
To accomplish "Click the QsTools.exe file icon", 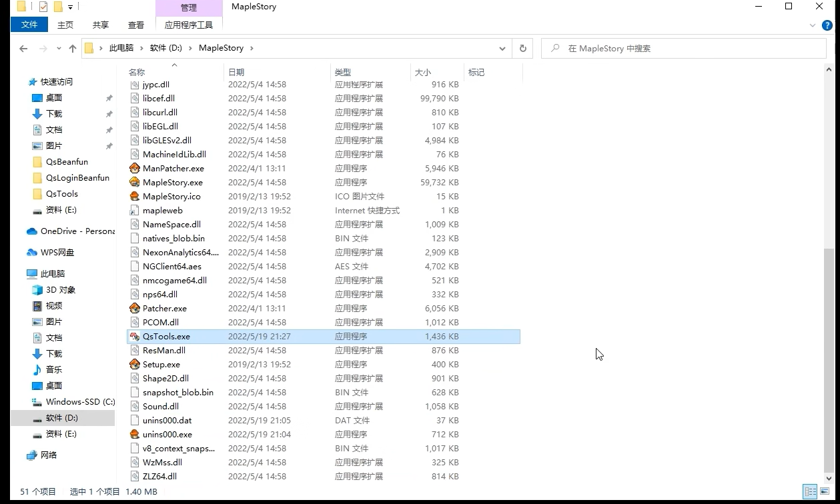I will [135, 337].
